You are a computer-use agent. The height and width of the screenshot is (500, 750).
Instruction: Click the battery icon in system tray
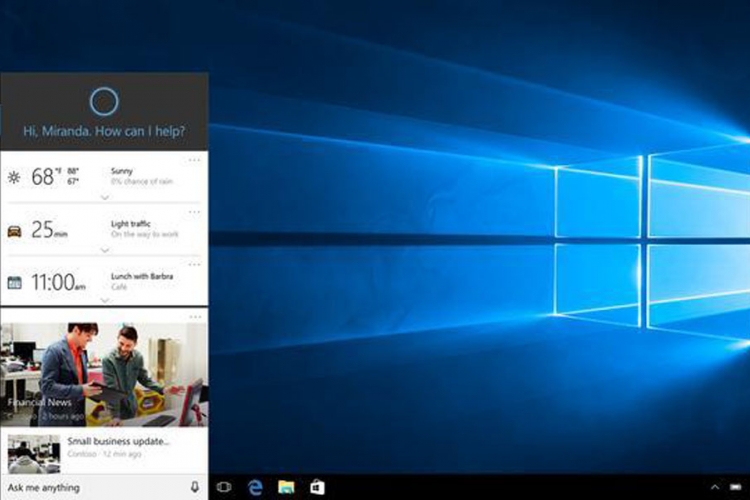(x=736, y=487)
